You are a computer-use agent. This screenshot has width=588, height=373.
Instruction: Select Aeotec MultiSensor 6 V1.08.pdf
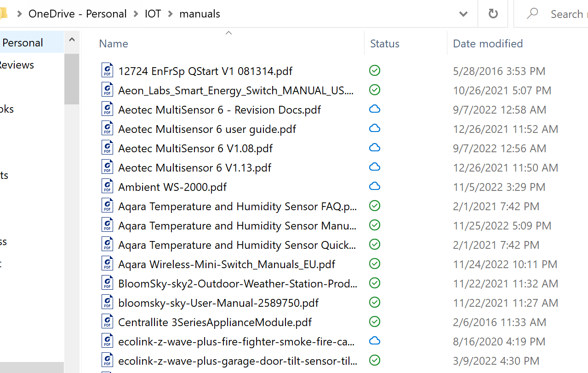195,149
